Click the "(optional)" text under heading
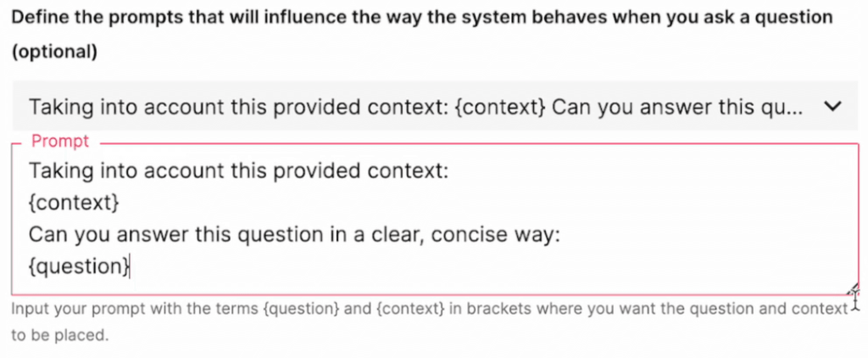The image size is (868, 358). [x=54, y=52]
